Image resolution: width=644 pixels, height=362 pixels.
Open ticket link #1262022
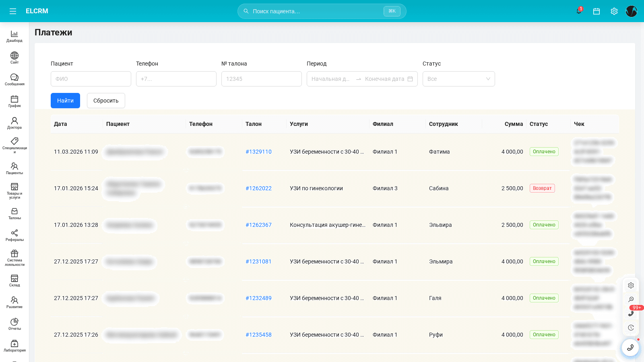(258, 188)
